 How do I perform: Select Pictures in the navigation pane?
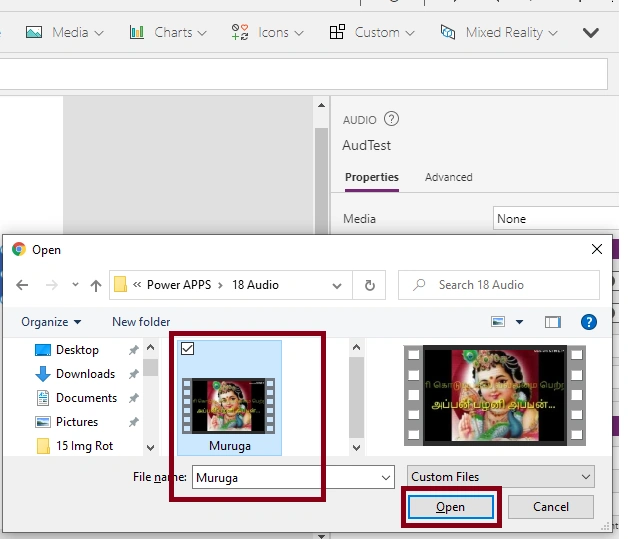[x=76, y=422]
